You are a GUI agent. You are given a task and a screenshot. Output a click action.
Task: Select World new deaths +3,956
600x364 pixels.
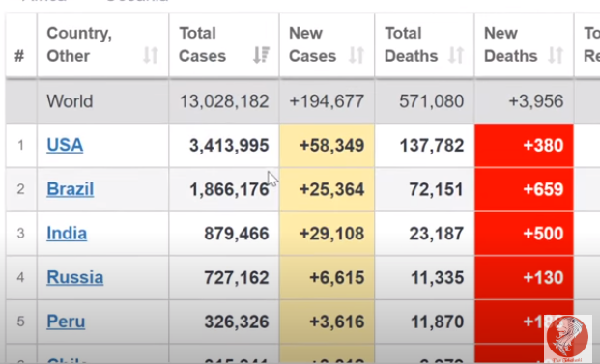click(x=535, y=101)
